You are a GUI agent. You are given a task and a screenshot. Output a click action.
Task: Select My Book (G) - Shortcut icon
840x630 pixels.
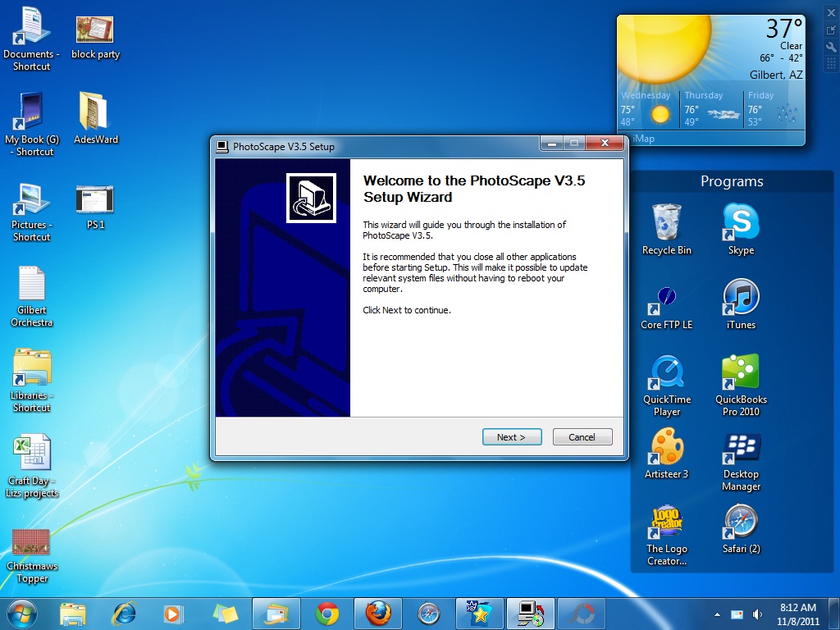(32, 125)
